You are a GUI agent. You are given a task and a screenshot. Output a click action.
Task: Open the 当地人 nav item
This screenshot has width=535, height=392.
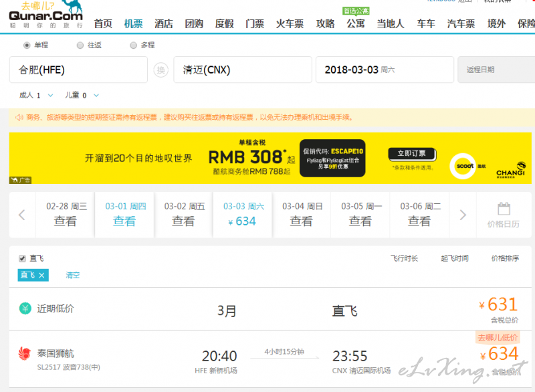[391, 23]
